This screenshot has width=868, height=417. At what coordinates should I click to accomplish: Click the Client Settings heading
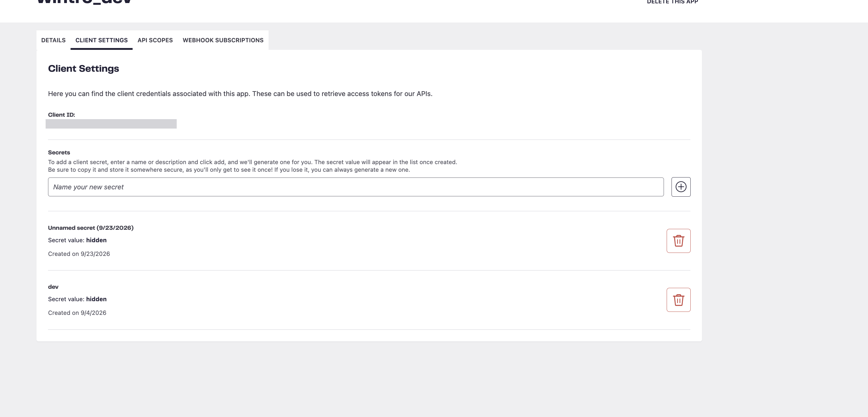(x=84, y=68)
